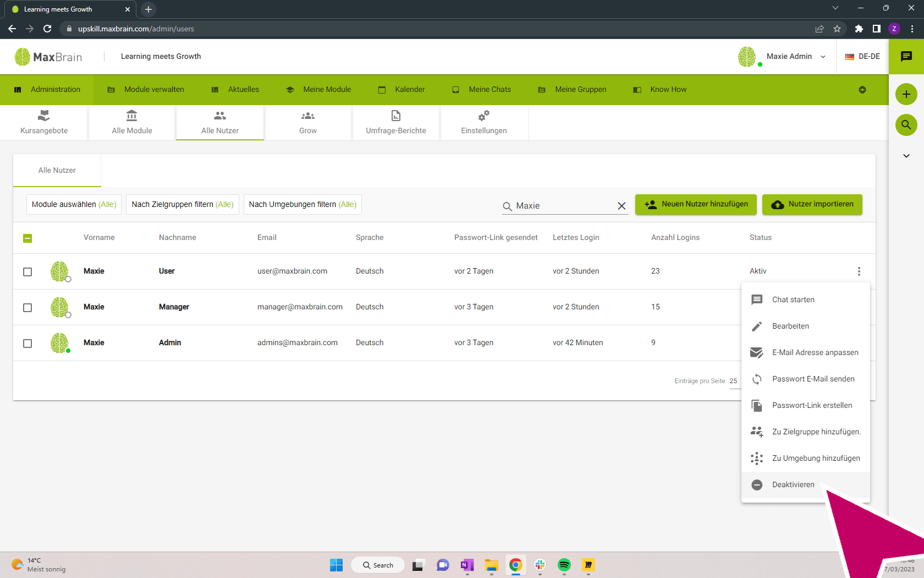The image size is (924, 578).
Task: Check the box for Maxie Admin row
Action: (x=28, y=343)
